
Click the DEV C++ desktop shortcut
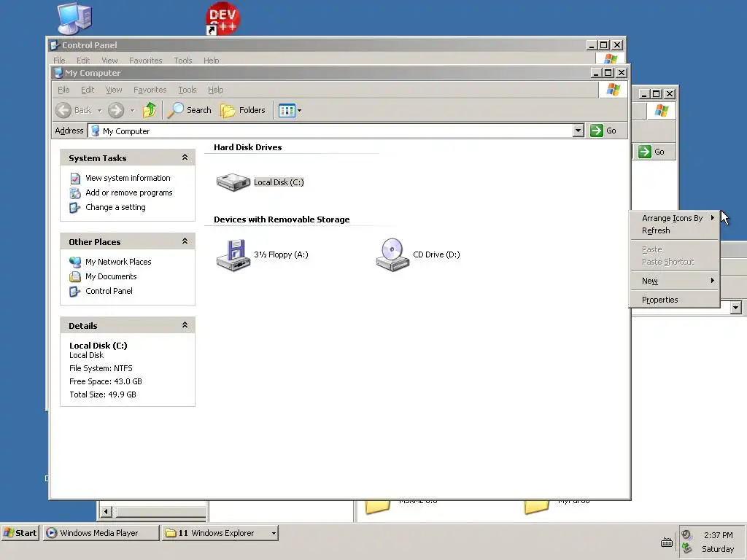[222, 18]
